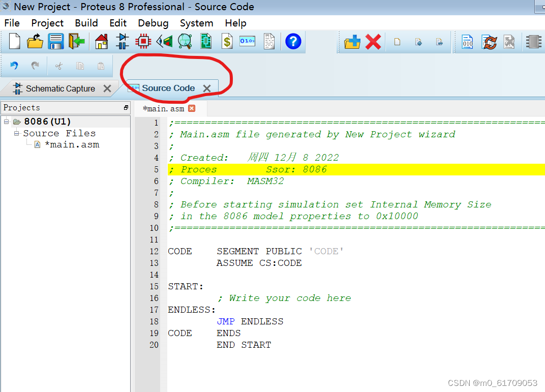This screenshot has height=392, width=545.
Task: Open 3D Visualizer icon
Action: [x=164, y=41]
